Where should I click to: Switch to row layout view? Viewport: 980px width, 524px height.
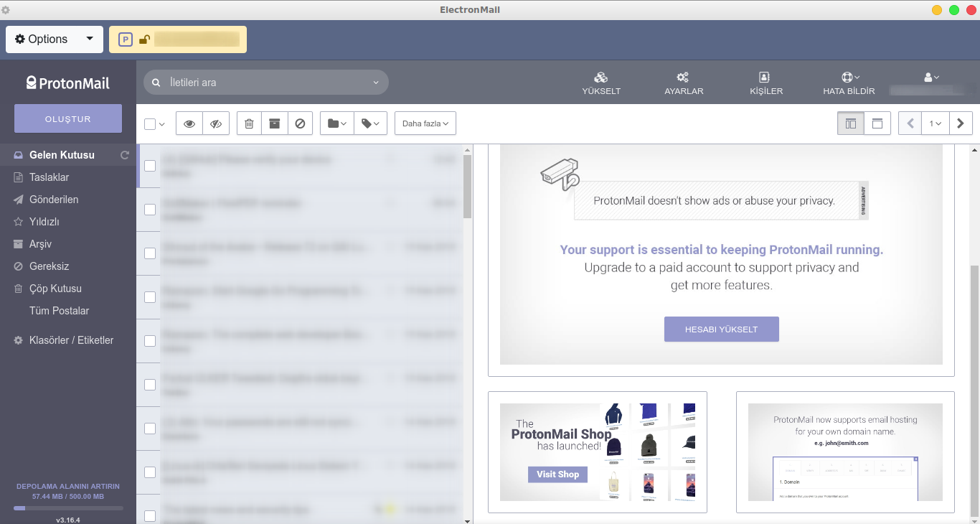(x=877, y=123)
